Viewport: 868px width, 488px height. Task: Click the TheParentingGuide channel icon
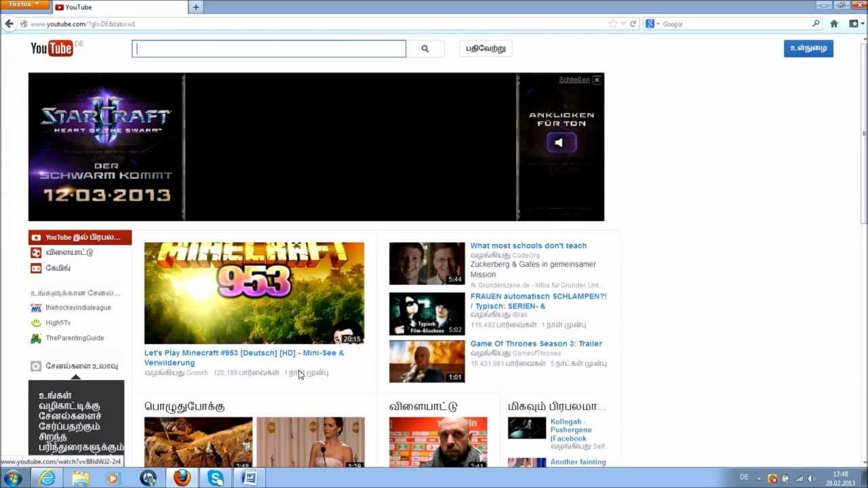(36, 338)
